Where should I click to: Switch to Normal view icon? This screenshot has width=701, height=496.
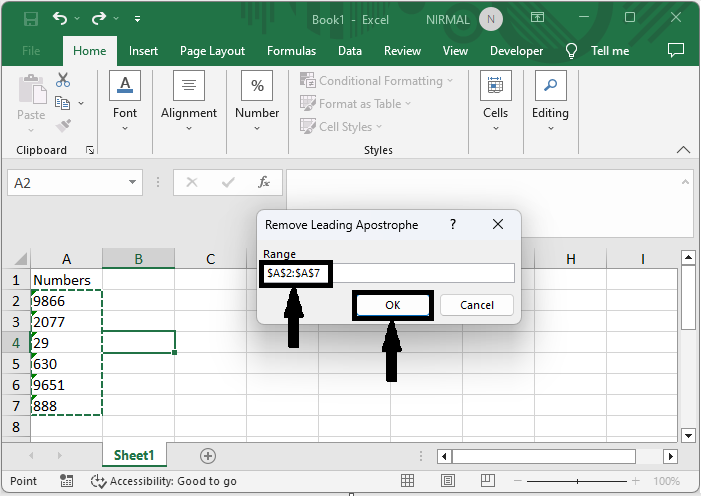tap(407, 481)
